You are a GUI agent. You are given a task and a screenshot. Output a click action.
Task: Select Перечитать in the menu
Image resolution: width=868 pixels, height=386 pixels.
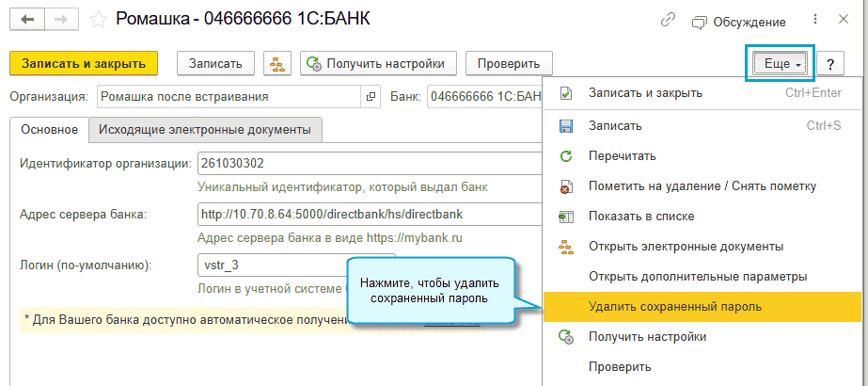coord(702,156)
